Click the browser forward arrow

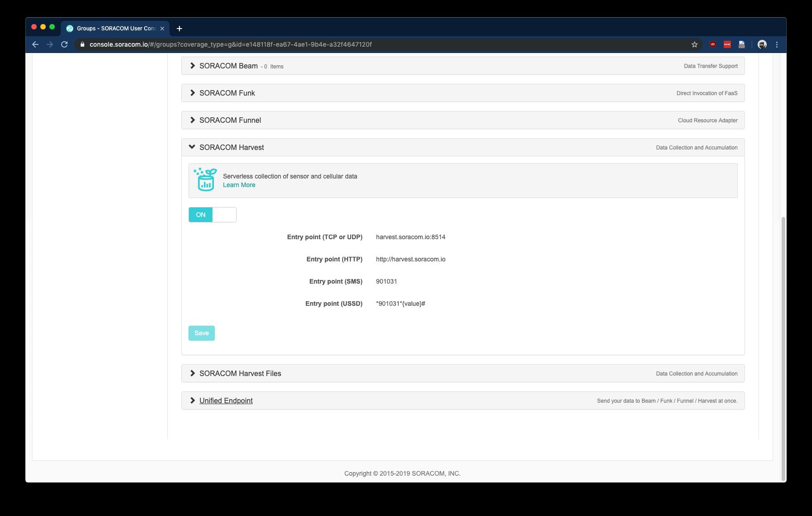pos(50,44)
